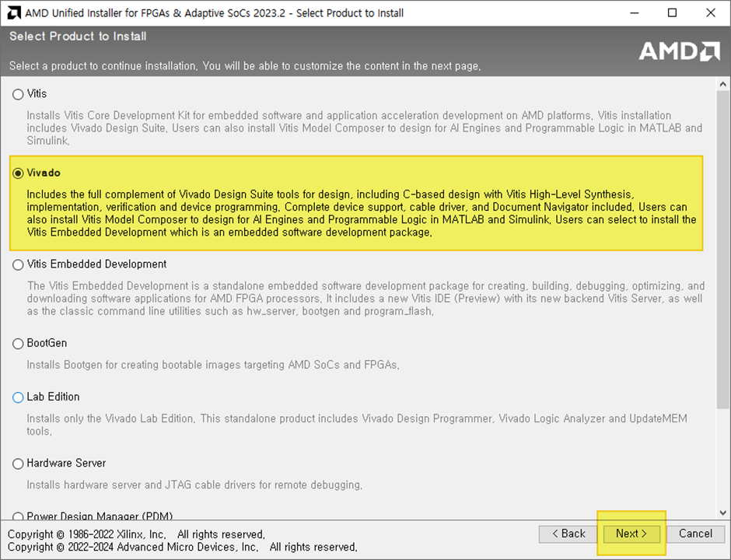
Task: Click the installer title bar icon
Action: [14, 12]
